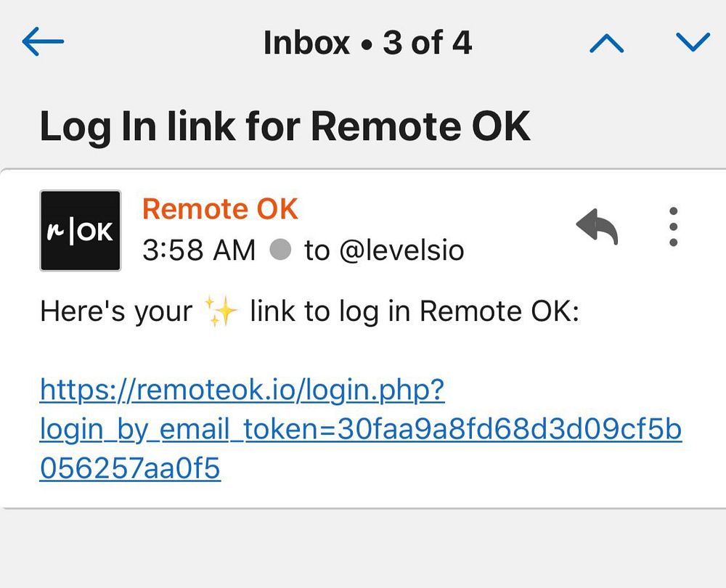Tap the login_by_email_token line of the link
This screenshot has width=726, height=588.
(x=361, y=429)
